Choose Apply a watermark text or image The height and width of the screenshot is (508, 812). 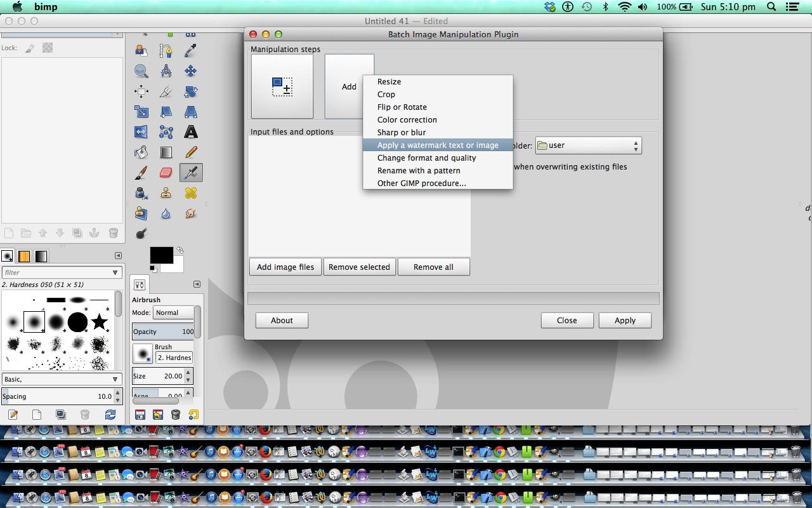(438, 145)
